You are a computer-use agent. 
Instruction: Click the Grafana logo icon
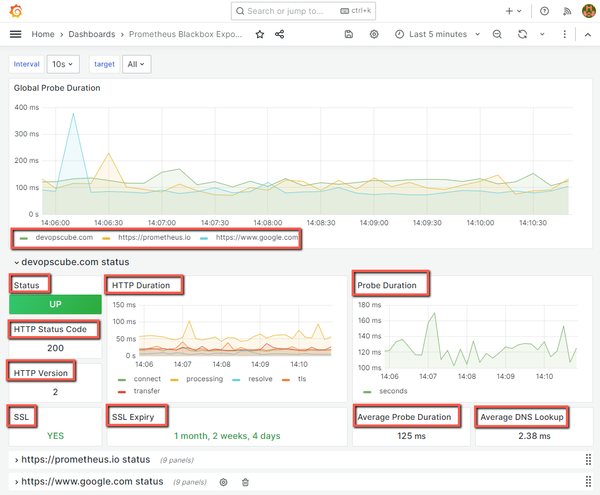[14, 11]
